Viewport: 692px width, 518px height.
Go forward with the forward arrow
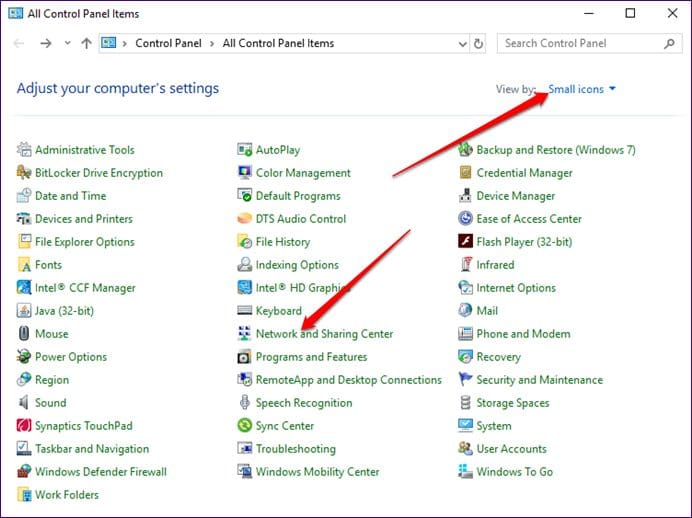(45, 43)
